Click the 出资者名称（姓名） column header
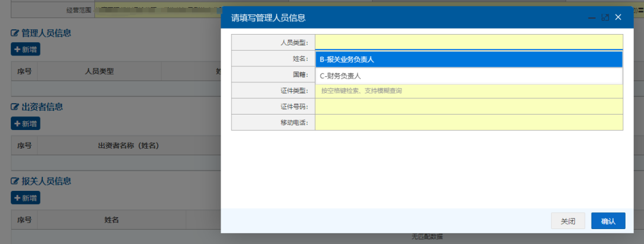The image size is (644, 244). 129,146
